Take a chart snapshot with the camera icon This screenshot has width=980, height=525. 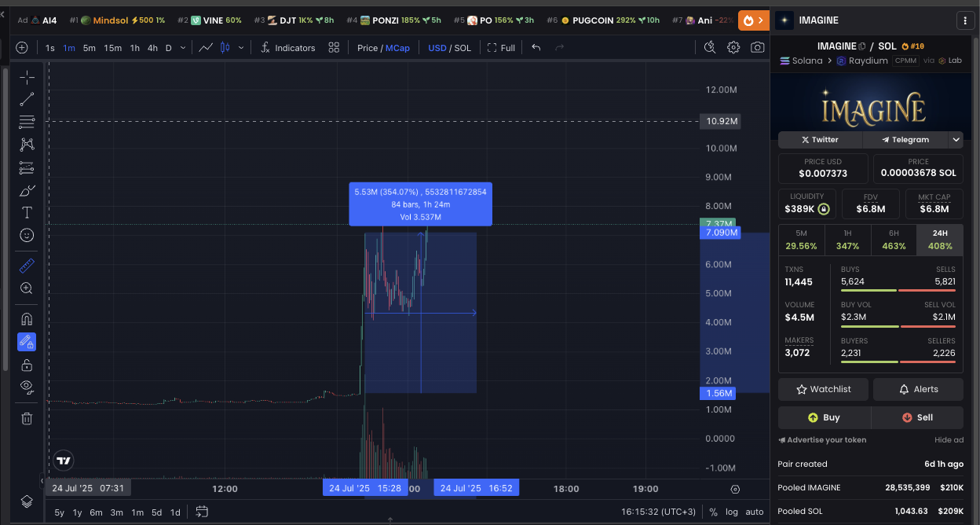(757, 47)
